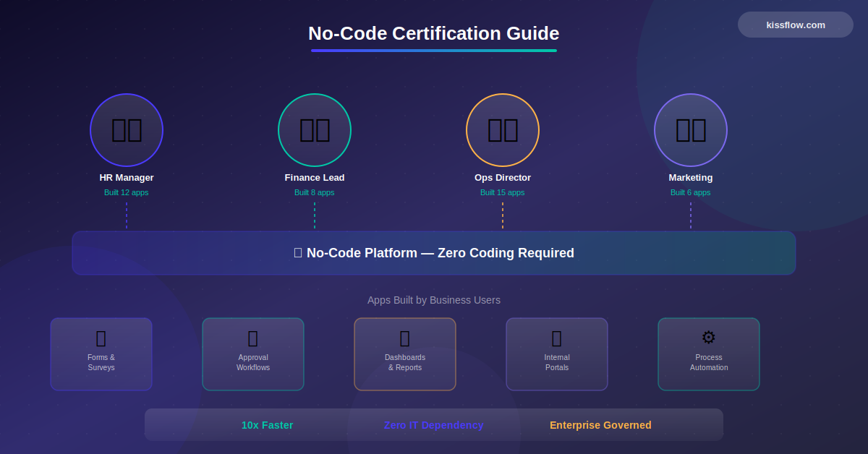Click the kissflow.com badge

[x=796, y=25]
